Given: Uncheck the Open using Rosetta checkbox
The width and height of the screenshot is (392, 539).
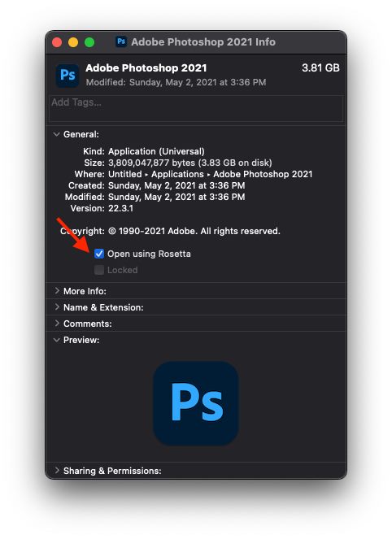Looking at the screenshot, I should (x=99, y=254).
